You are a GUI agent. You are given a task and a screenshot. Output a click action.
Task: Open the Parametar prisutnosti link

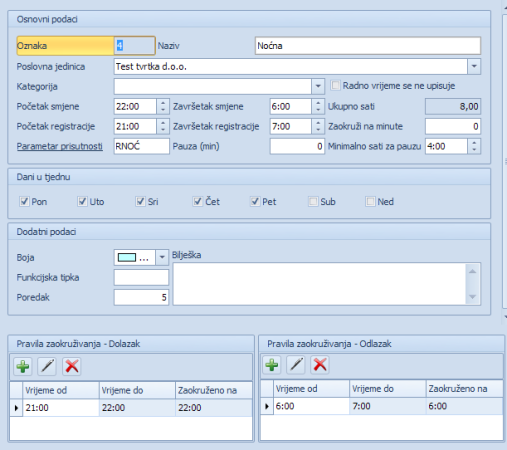[x=60, y=146]
